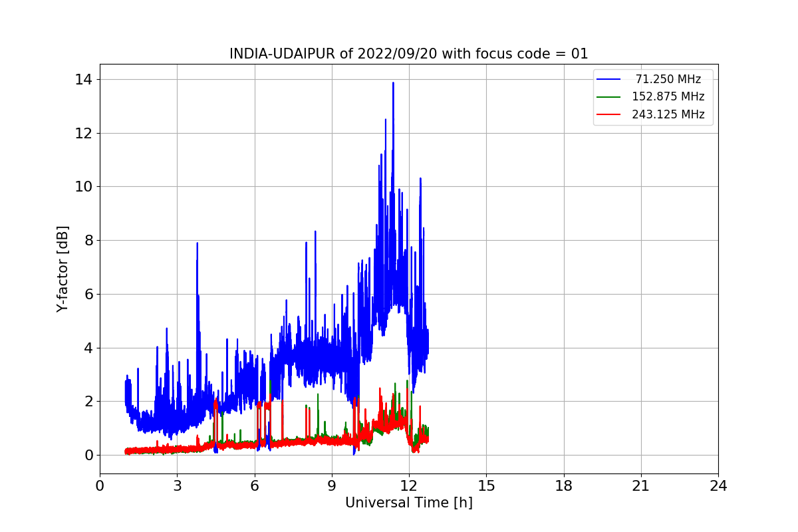Click the tallest blue peak near 14 dB
This screenshot has width=798, height=532.
point(393,84)
